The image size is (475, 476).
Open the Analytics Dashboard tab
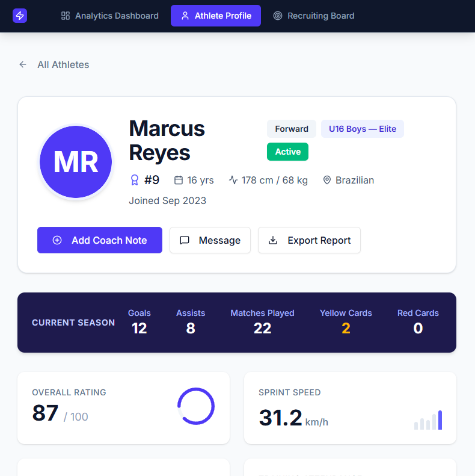110,16
